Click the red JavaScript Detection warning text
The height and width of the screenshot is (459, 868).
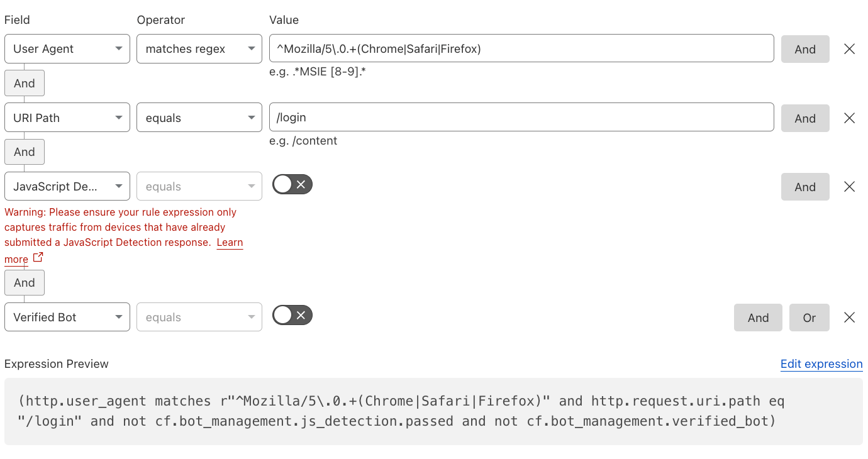click(x=124, y=235)
